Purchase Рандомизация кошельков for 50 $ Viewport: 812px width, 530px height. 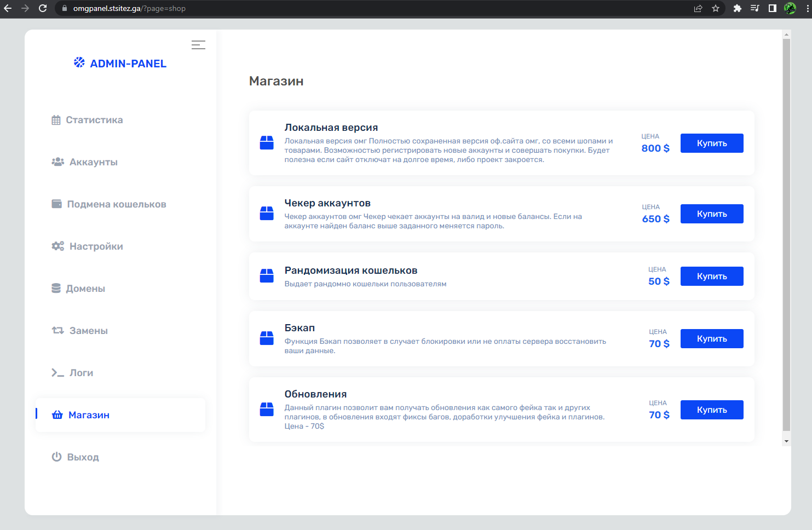pos(711,276)
